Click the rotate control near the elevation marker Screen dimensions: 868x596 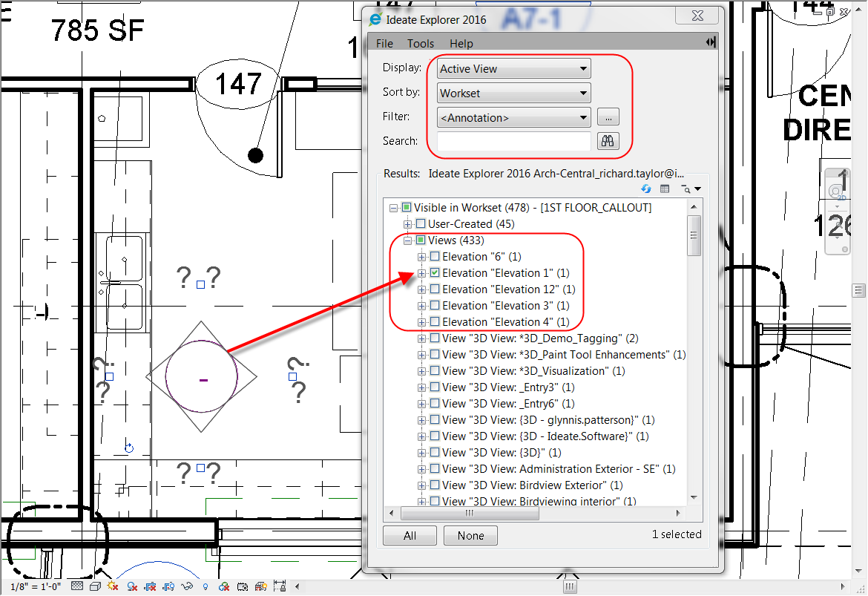tap(129, 448)
